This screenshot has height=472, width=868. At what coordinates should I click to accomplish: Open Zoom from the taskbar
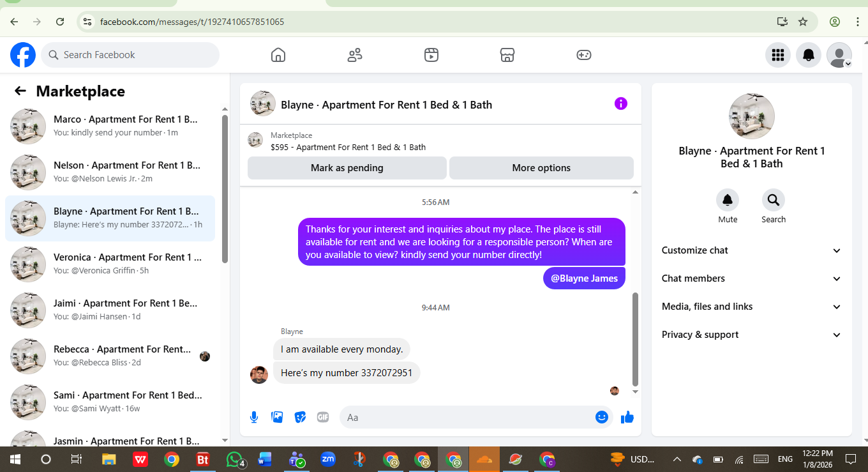328,459
